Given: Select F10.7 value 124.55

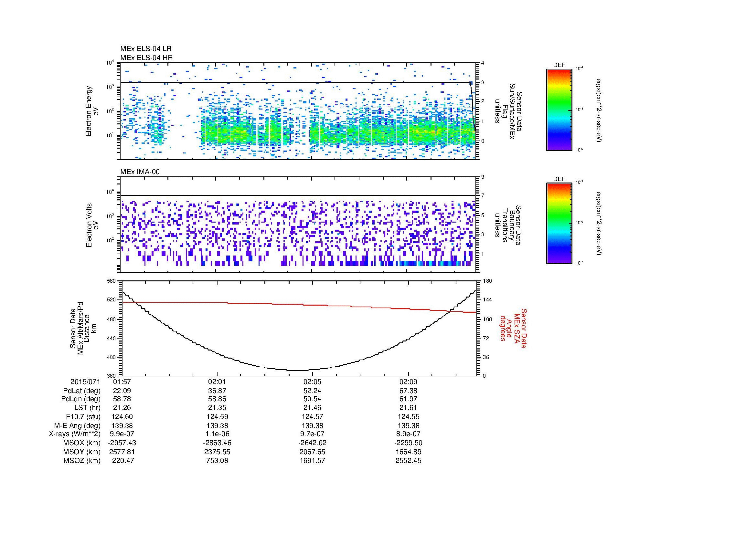Looking at the screenshot, I should pyautogui.click(x=408, y=416).
